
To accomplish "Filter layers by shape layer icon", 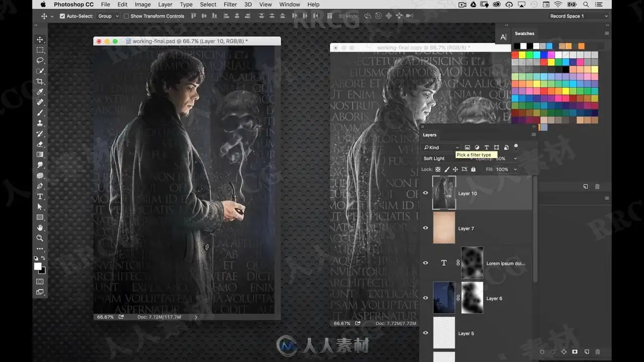I will coord(497,147).
